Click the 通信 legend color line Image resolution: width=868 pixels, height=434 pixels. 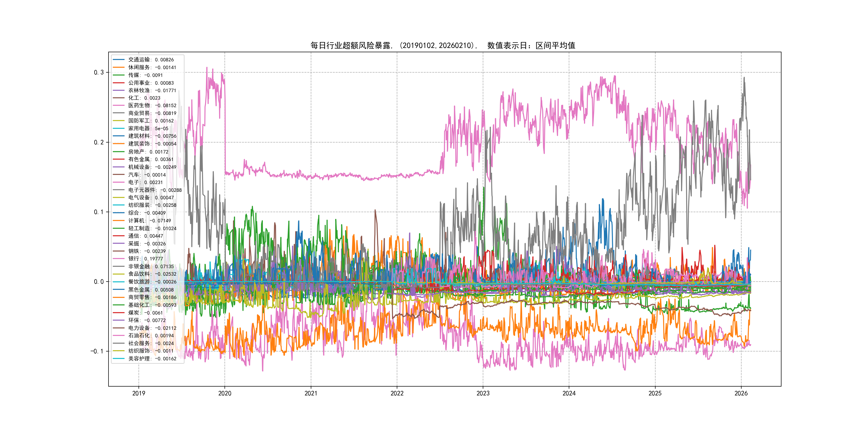tap(119, 236)
